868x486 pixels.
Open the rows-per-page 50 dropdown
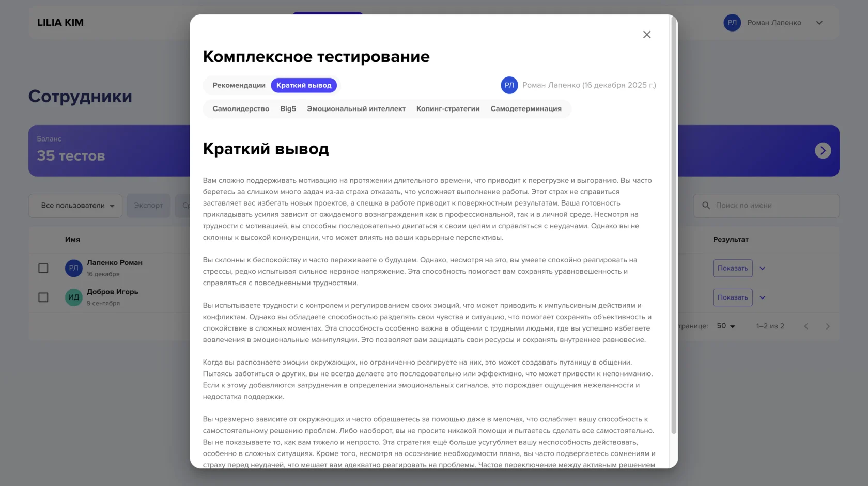click(726, 326)
